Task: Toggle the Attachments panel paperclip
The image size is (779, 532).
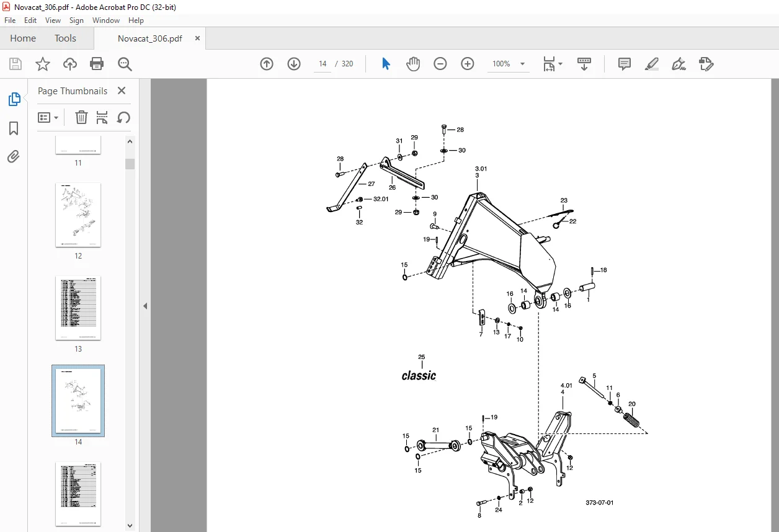Action: point(14,156)
